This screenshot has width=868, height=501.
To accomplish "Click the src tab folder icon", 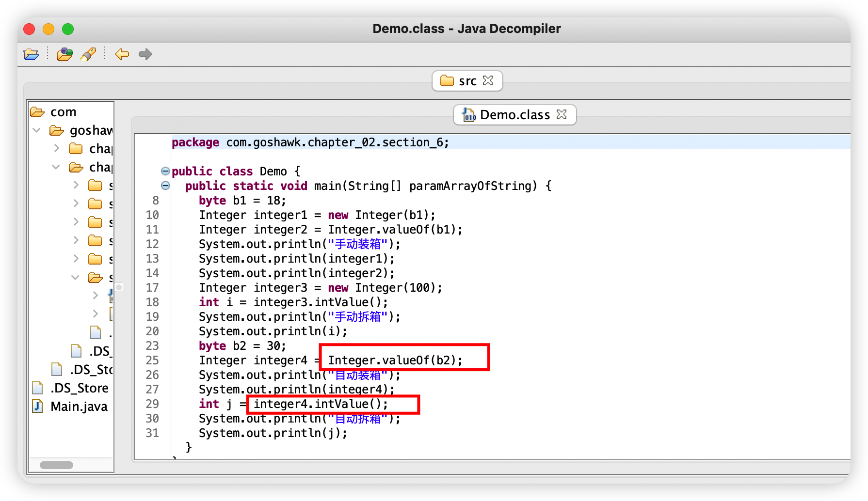I will [x=447, y=80].
